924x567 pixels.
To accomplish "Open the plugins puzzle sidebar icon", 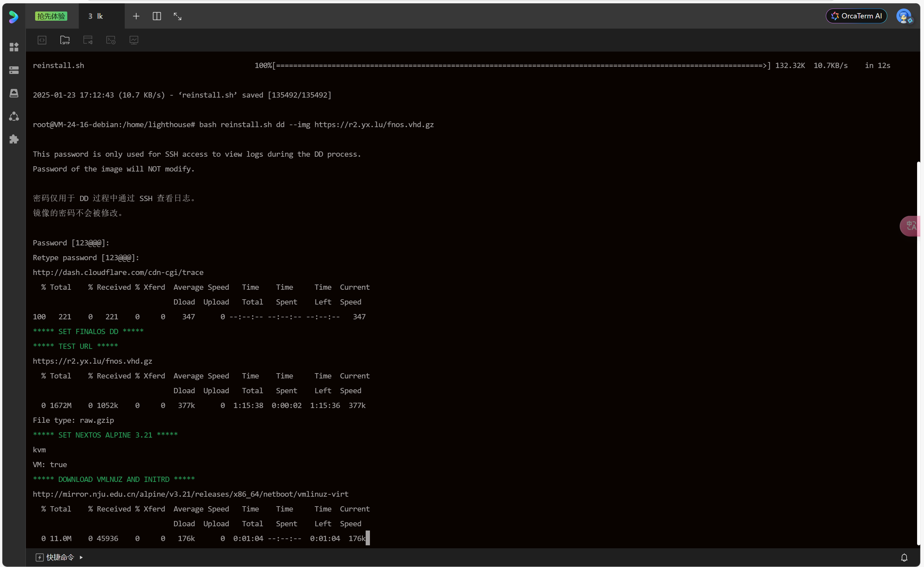I will coord(14,139).
